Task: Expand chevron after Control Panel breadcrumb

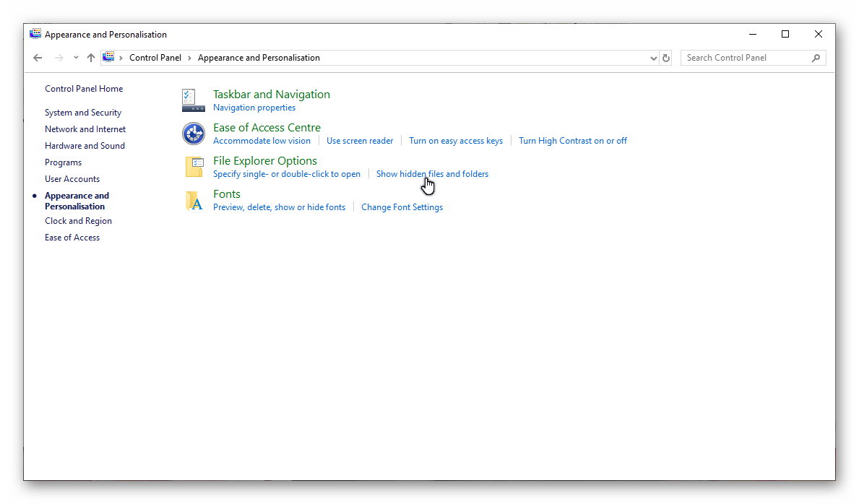Action: coord(189,58)
